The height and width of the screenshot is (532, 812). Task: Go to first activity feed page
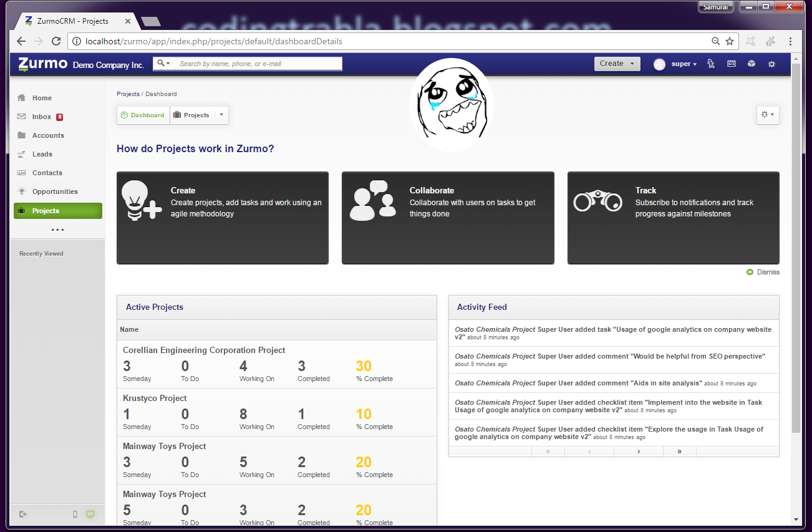pyautogui.click(x=548, y=452)
